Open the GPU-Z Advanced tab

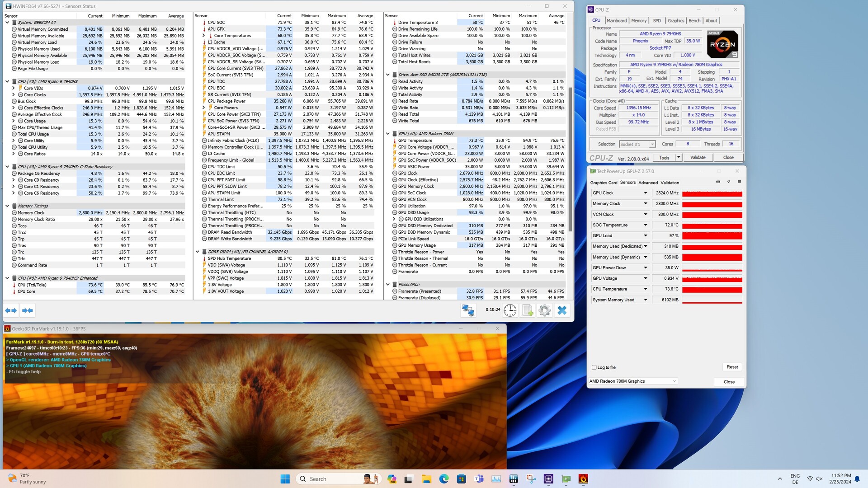coord(648,183)
